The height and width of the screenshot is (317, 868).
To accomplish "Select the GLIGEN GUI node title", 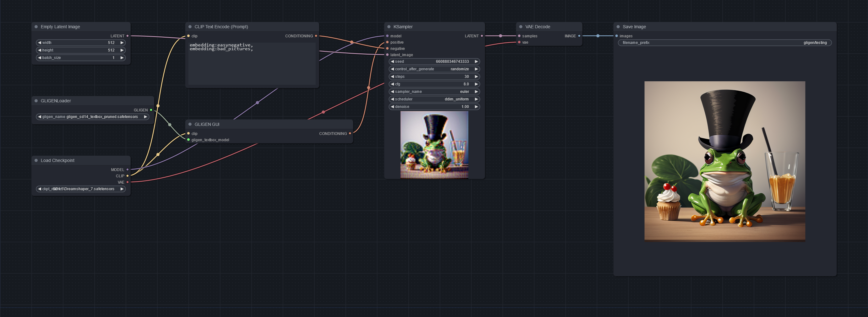I will tap(207, 124).
